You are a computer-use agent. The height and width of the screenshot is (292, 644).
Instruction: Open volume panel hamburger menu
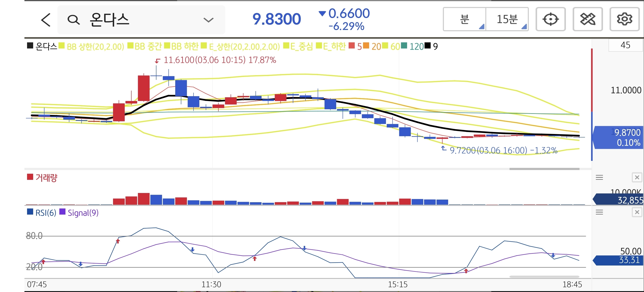pyautogui.click(x=599, y=177)
